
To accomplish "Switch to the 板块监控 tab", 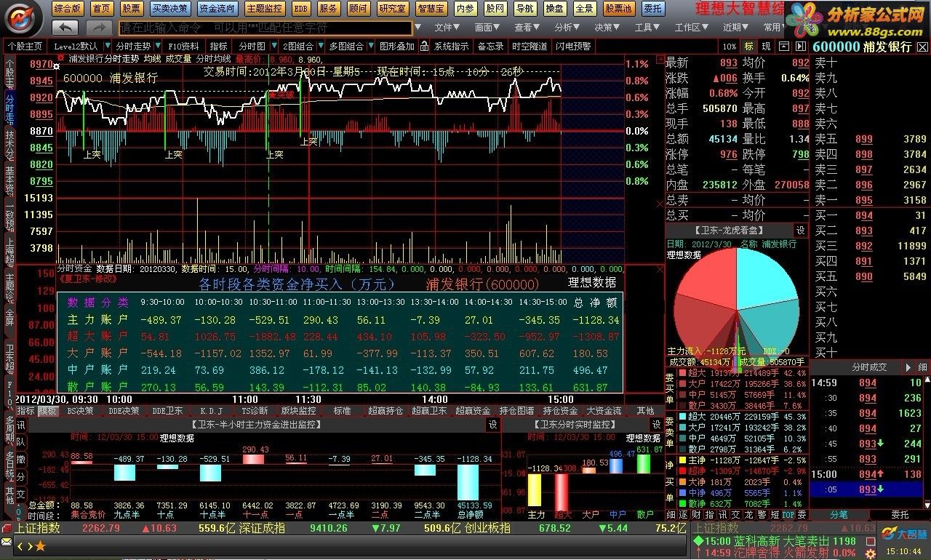I will click(x=298, y=411).
